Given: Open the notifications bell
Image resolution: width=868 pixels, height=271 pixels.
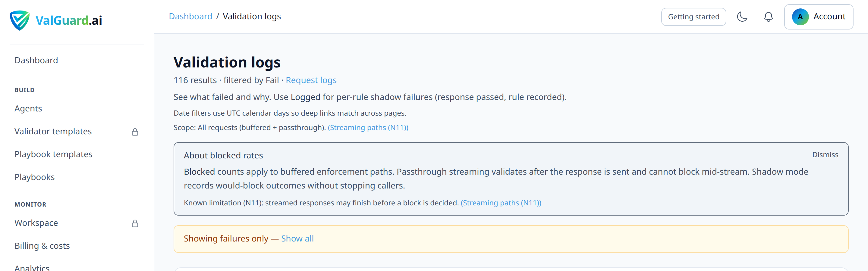Looking at the screenshot, I should (x=768, y=17).
